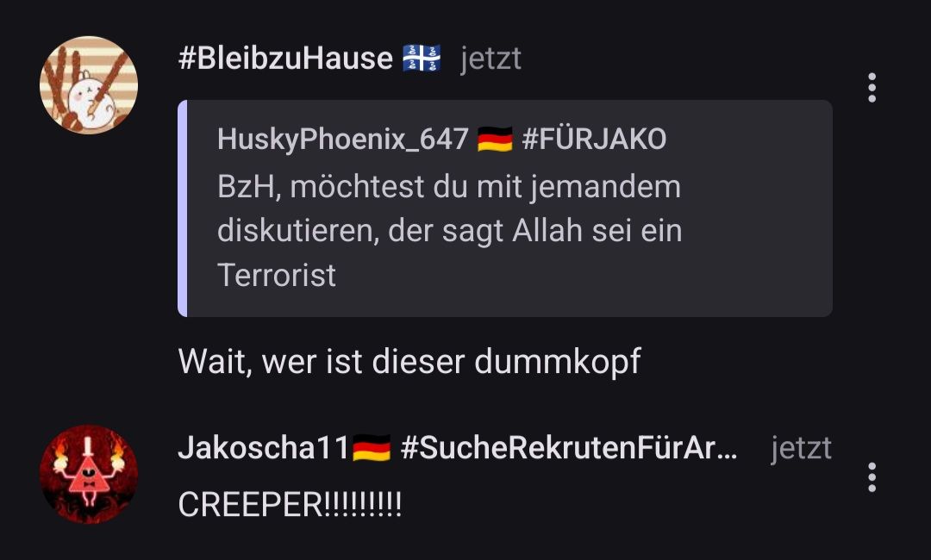
Task: Click German flag next to HuskyPhoenix_647
Action: pos(495,140)
